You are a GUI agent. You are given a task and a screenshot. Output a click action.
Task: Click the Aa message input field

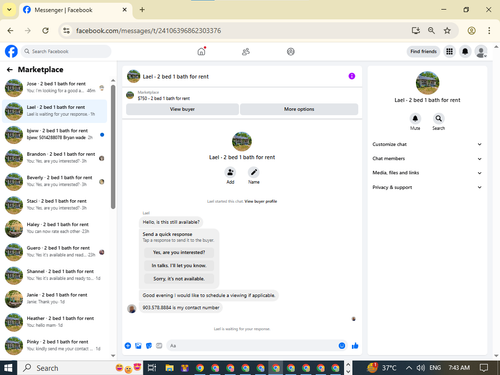257,346
